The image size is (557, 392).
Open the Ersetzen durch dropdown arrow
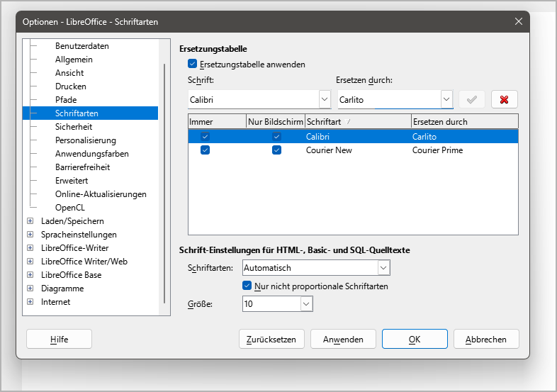tap(446, 99)
